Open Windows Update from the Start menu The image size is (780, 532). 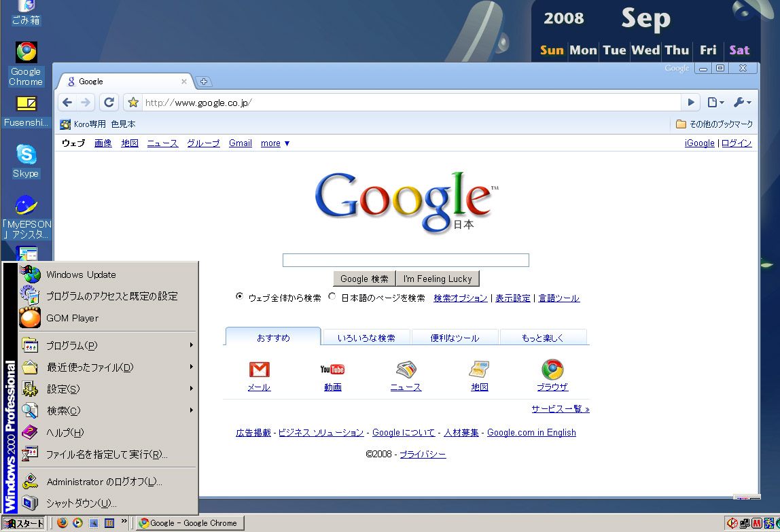[x=108, y=274]
